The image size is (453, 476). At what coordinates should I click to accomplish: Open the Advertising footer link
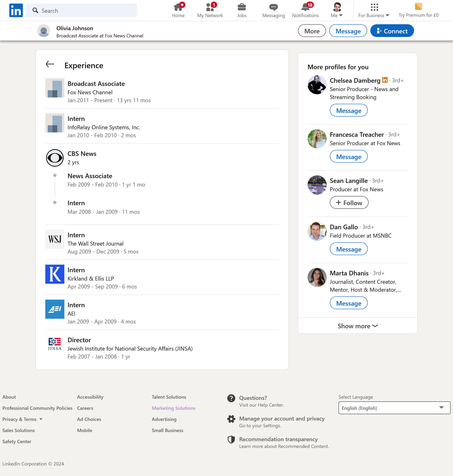pyautogui.click(x=164, y=419)
